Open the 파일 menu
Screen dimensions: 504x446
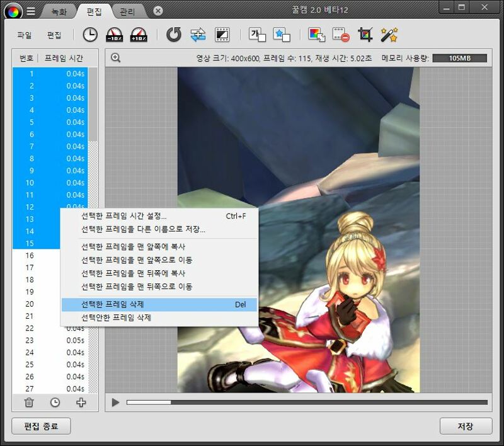pos(25,35)
